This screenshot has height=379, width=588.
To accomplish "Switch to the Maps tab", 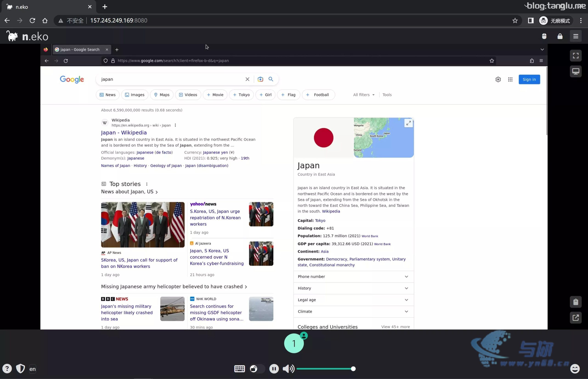I will (161, 95).
